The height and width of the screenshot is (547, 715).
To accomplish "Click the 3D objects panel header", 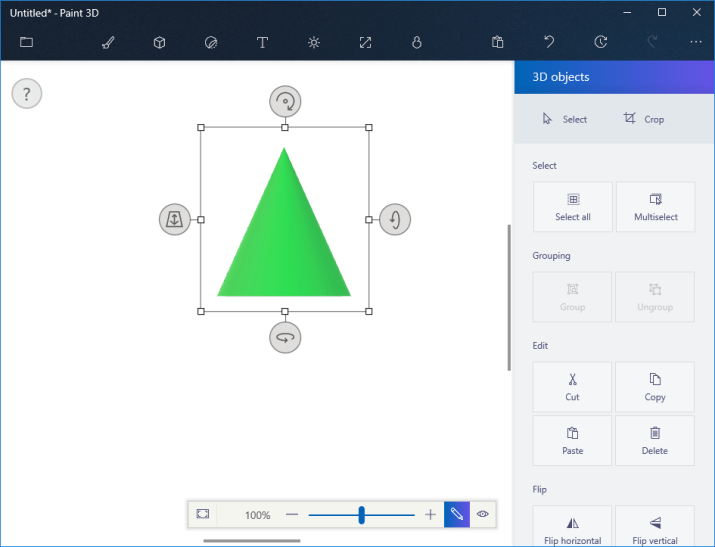I will point(614,77).
